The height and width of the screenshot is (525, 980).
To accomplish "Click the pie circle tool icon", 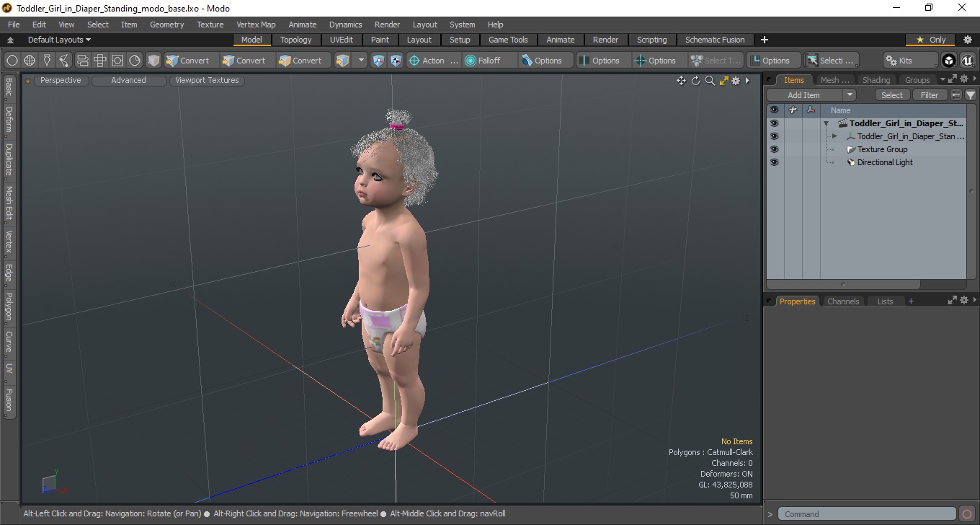I will point(135,61).
